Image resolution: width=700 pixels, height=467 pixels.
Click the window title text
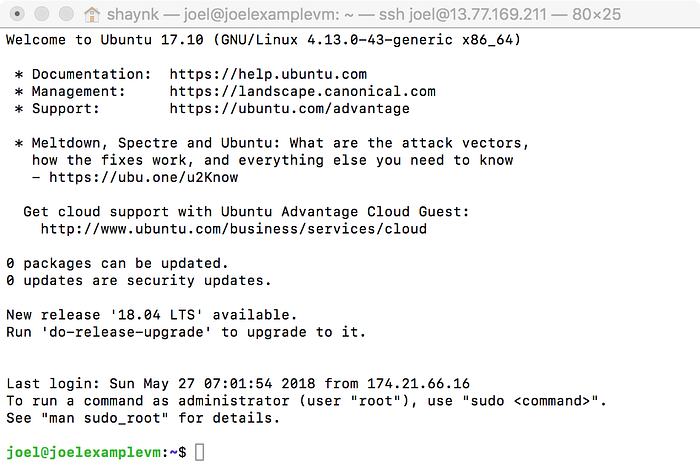[x=364, y=14]
